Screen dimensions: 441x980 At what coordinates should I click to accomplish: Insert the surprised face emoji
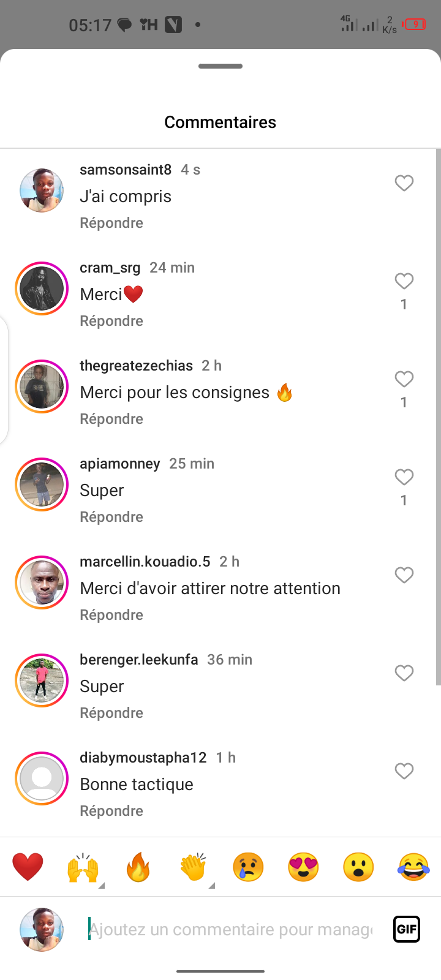click(358, 867)
